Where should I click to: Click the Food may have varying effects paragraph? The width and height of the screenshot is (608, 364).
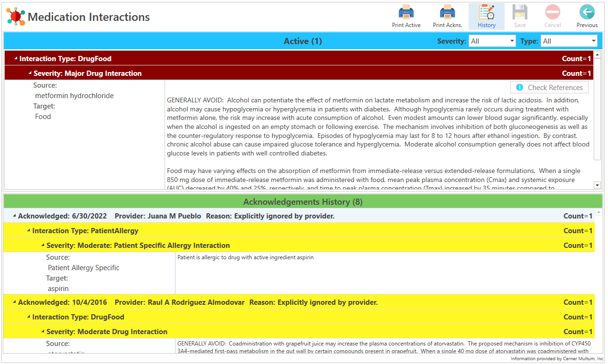coord(375,180)
